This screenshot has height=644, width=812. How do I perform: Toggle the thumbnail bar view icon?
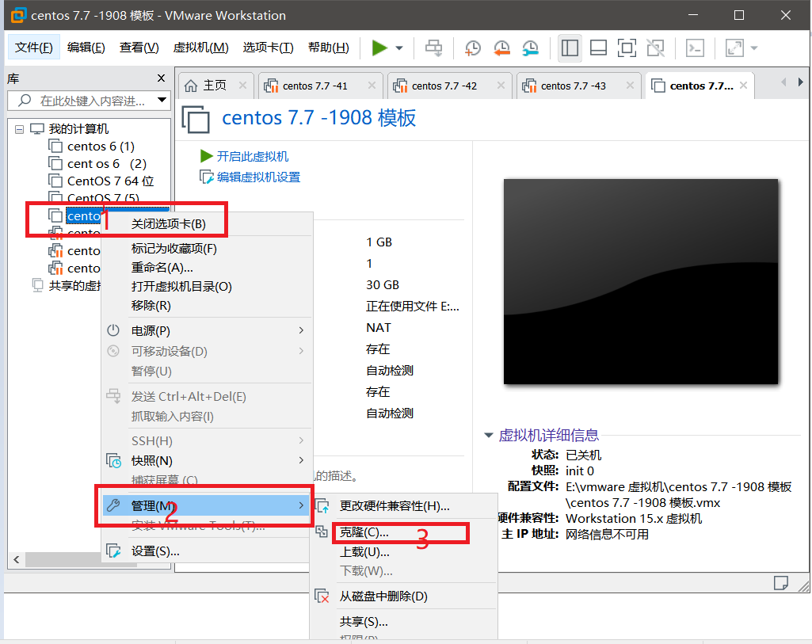point(598,48)
